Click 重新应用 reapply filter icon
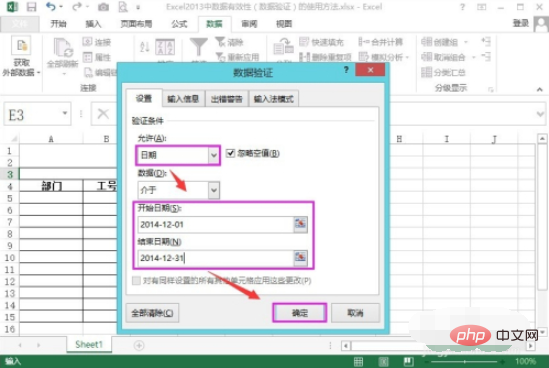 220,57
